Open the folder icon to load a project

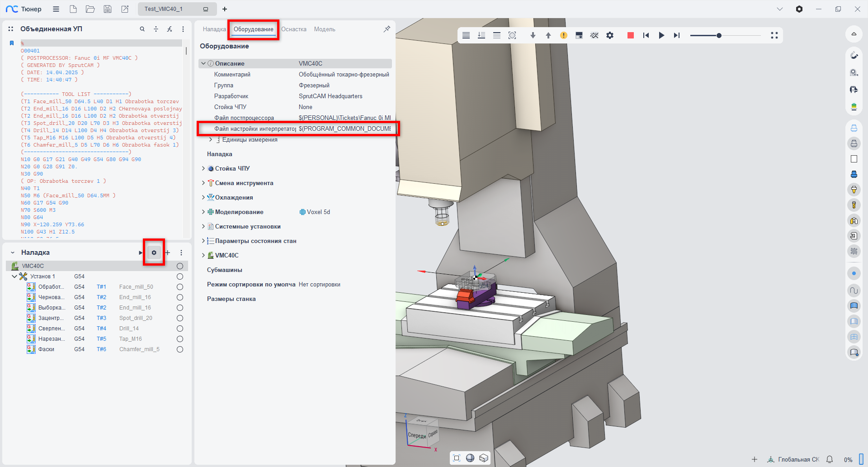90,9
